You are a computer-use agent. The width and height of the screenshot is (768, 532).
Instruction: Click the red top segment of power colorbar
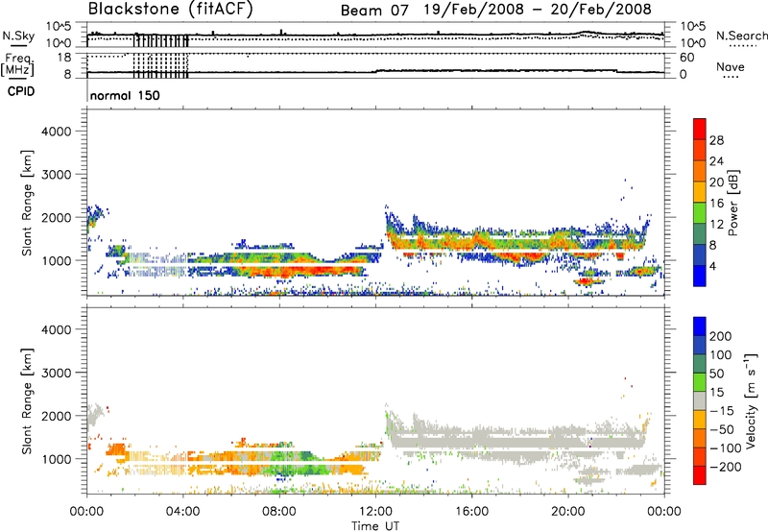(700, 129)
